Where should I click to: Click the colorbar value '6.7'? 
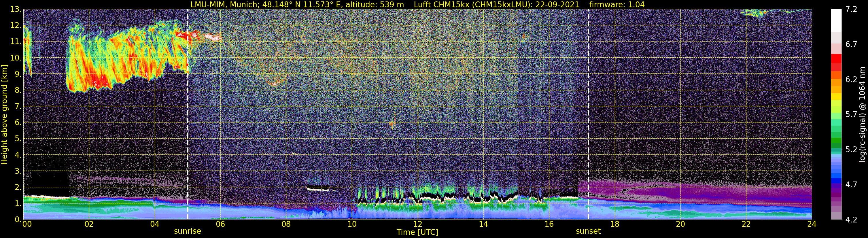(851, 44)
